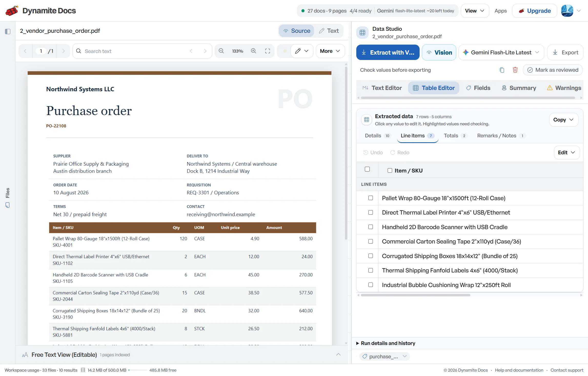The image size is (588, 376).
Task: Delete extraction with the trash icon
Action: [x=515, y=70]
